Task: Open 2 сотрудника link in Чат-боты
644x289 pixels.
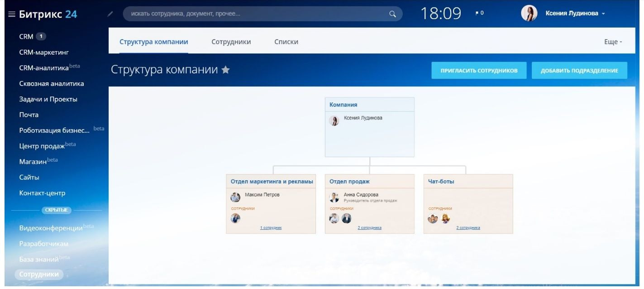Action: point(468,228)
